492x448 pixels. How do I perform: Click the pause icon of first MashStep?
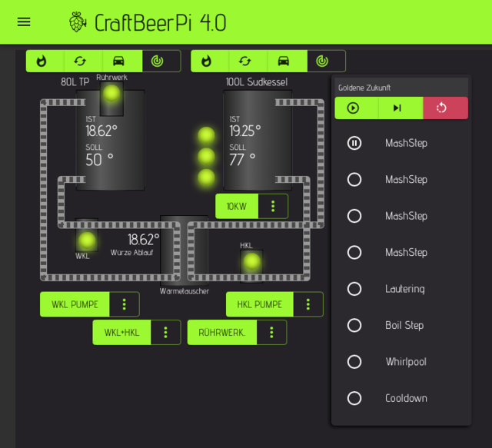(x=354, y=143)
